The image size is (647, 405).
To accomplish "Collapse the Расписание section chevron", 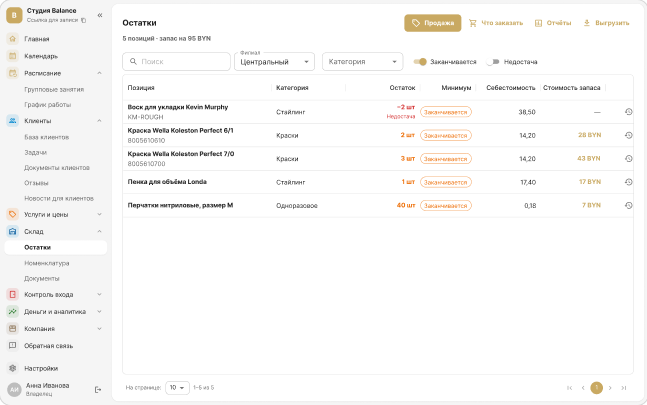I will (x=99, y=73).
